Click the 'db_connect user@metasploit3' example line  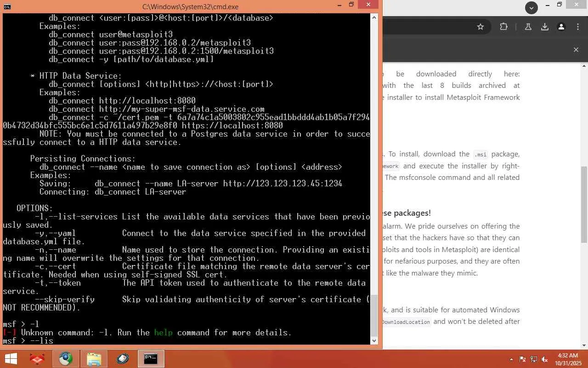111,34
